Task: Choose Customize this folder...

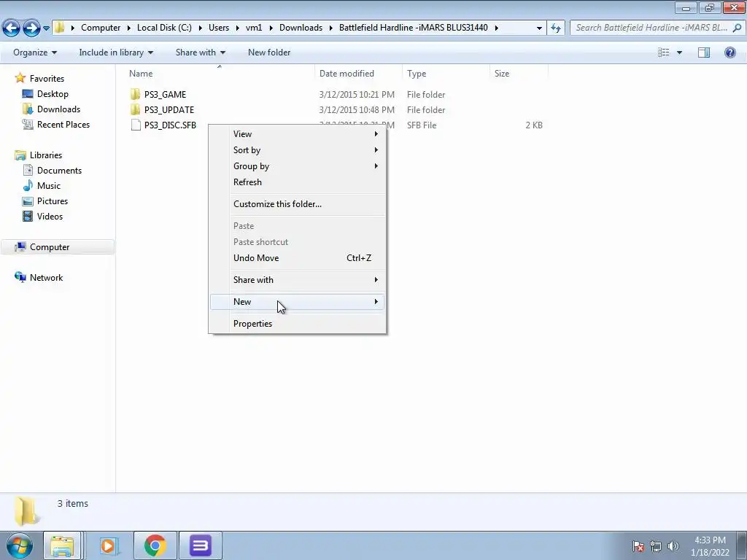Action: (x=298, y=204)
